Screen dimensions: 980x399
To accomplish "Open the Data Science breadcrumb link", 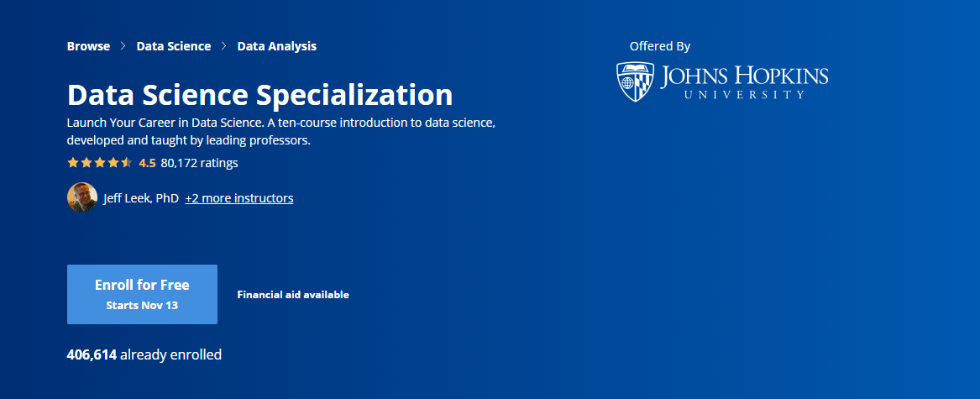I will (x=174, y=46).
